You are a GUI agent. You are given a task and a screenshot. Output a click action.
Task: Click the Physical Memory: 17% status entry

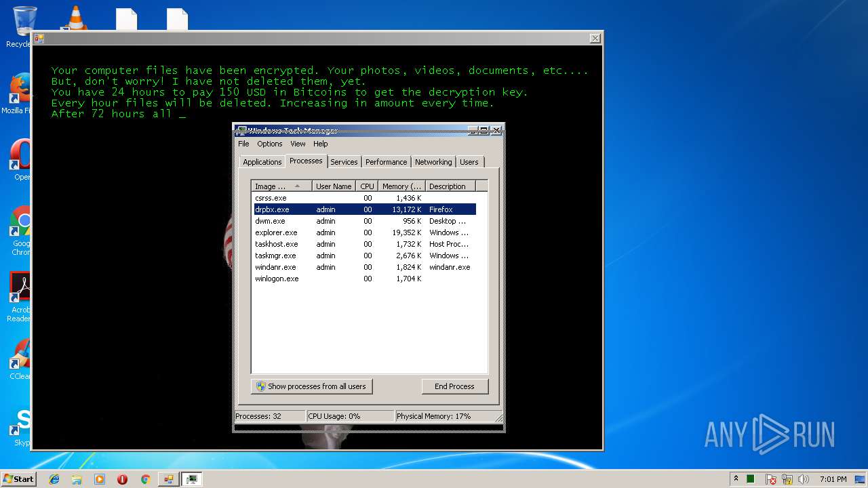click(x=445, y=416)
